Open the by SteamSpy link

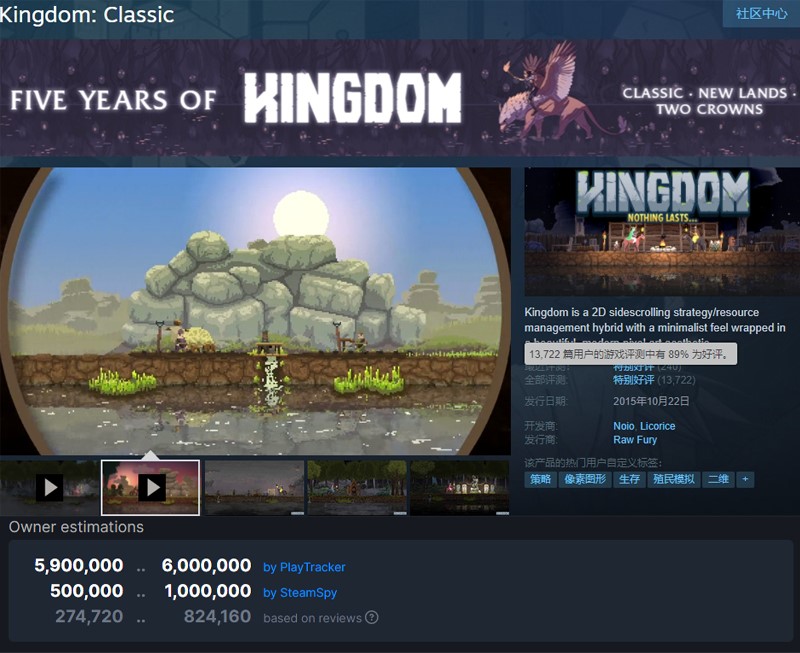click(x=300, y=592)
